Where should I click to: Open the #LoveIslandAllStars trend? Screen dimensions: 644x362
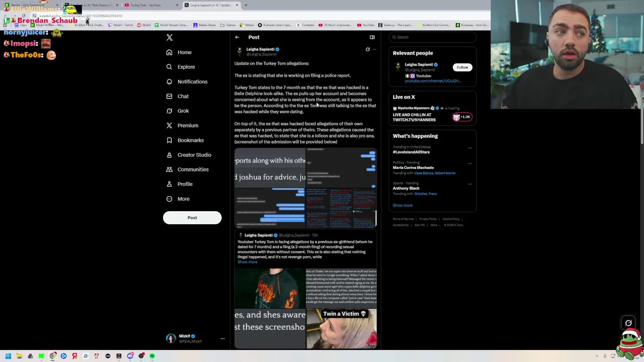[x=411, y=152]
